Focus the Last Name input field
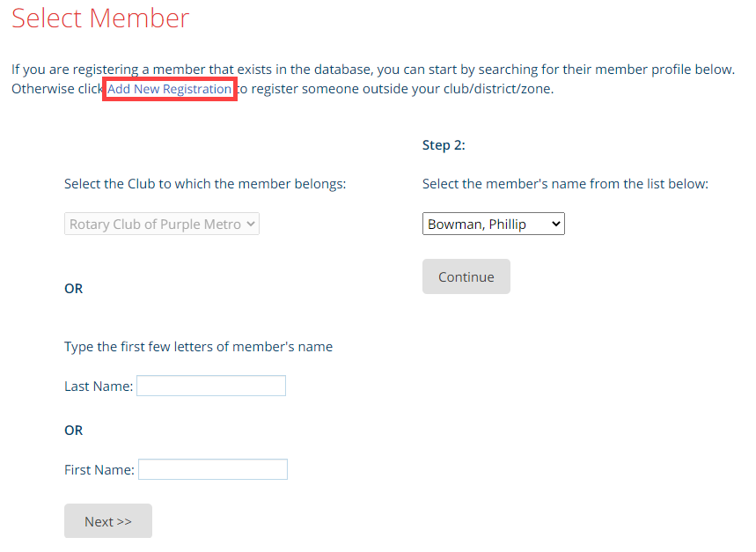The width and height of the screenshot is (756, 552). click(211, 386)
